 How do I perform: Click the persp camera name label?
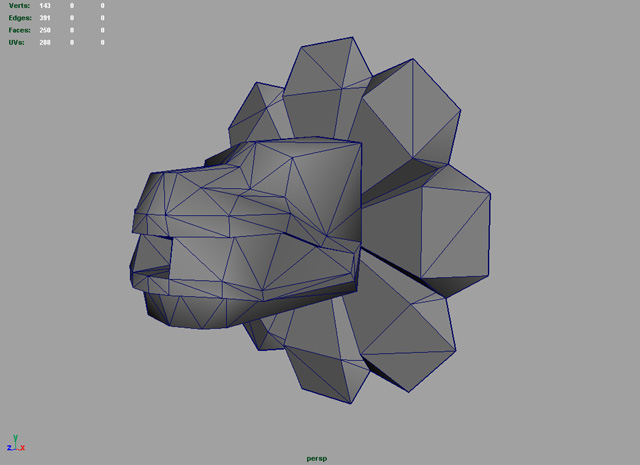[316, 458]
